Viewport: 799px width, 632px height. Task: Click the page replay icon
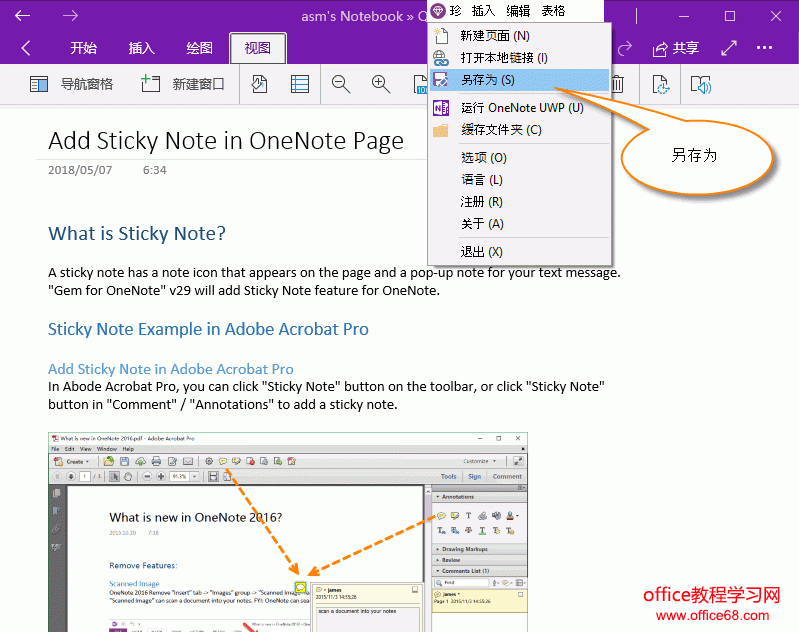coord(660,85)
